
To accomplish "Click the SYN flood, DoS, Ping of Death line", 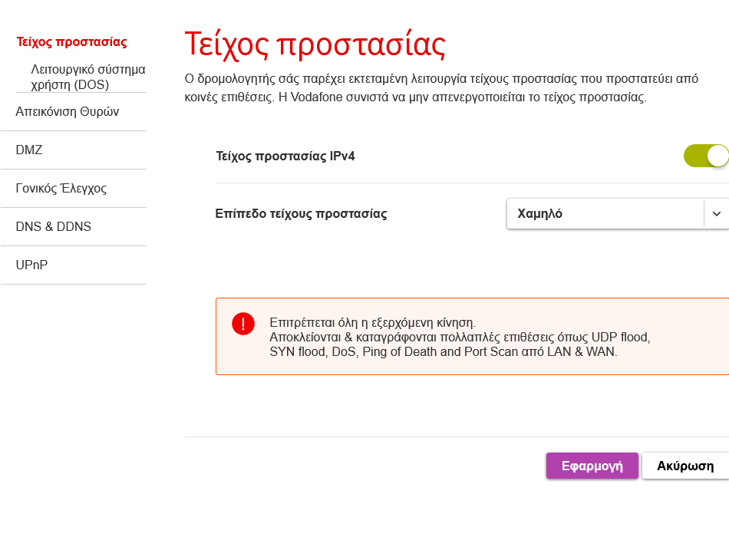I will (443, 352).
